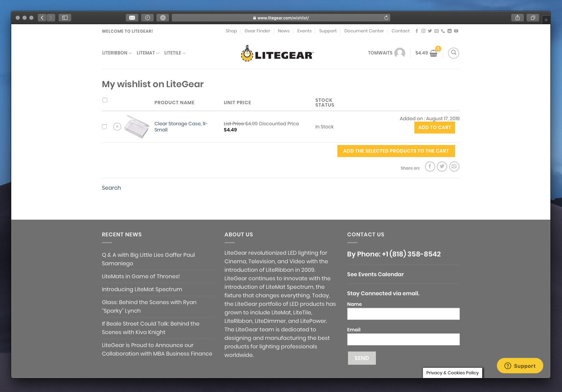562x392 pixels.
Task: Open the Clear Storage Case, X-Small link
Action: coord(181,127)
